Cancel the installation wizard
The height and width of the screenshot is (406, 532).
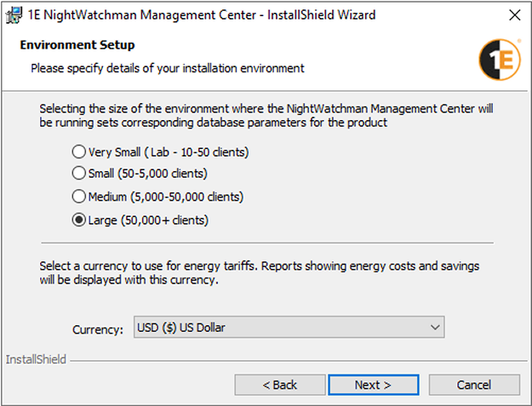(473, 385)
